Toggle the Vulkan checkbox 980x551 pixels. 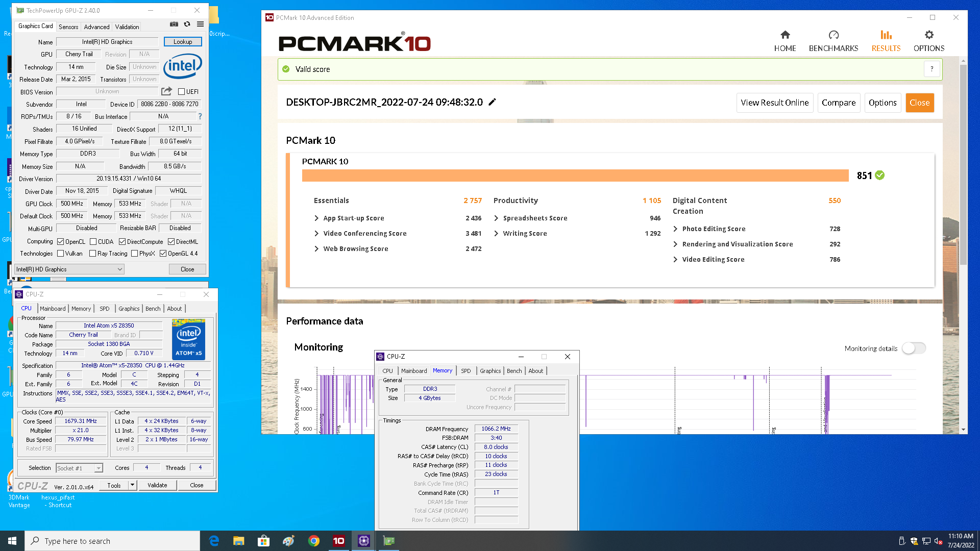point(61,254)
